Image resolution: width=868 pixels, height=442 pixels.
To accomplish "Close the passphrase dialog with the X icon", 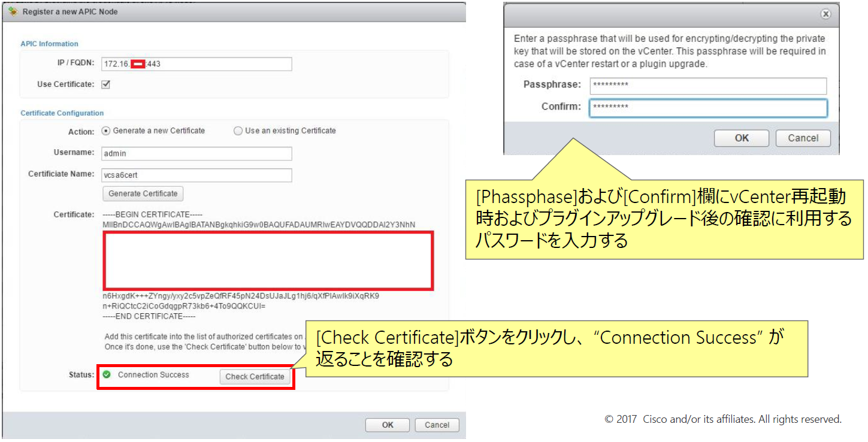I will point(825,14).
